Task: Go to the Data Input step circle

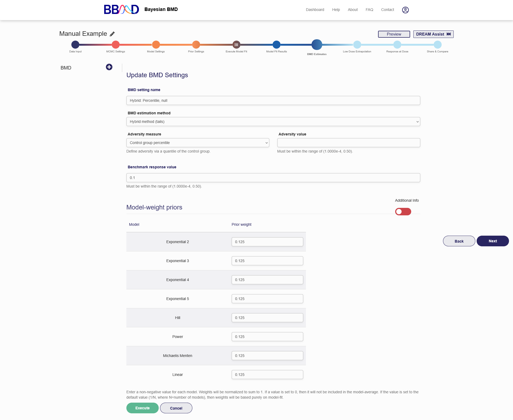Action: 75,45
